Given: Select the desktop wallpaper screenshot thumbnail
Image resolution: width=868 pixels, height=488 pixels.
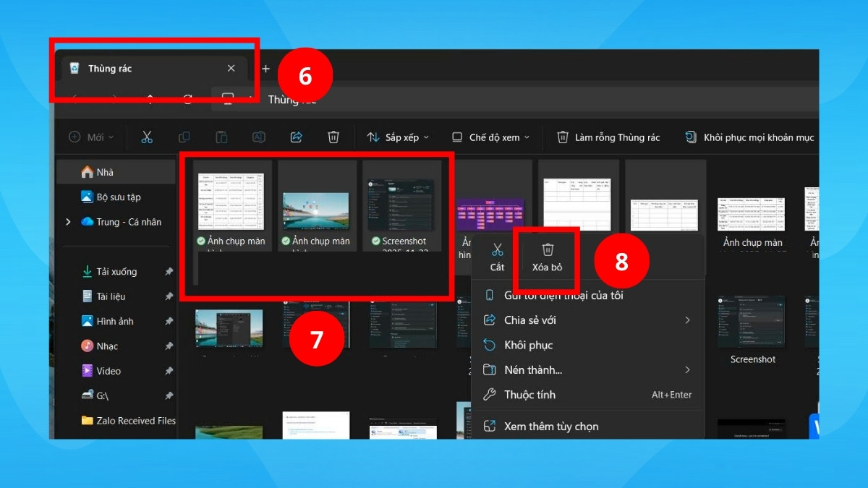Looking at the screenshot, I should (315, 211).
